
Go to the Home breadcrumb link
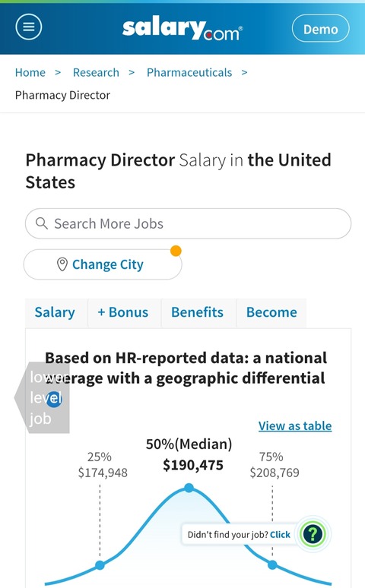[x=30, y=72]
